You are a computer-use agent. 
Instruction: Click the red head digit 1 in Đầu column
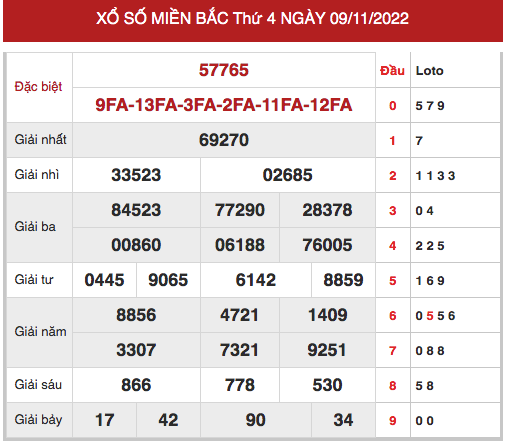(x=393, y=141)
